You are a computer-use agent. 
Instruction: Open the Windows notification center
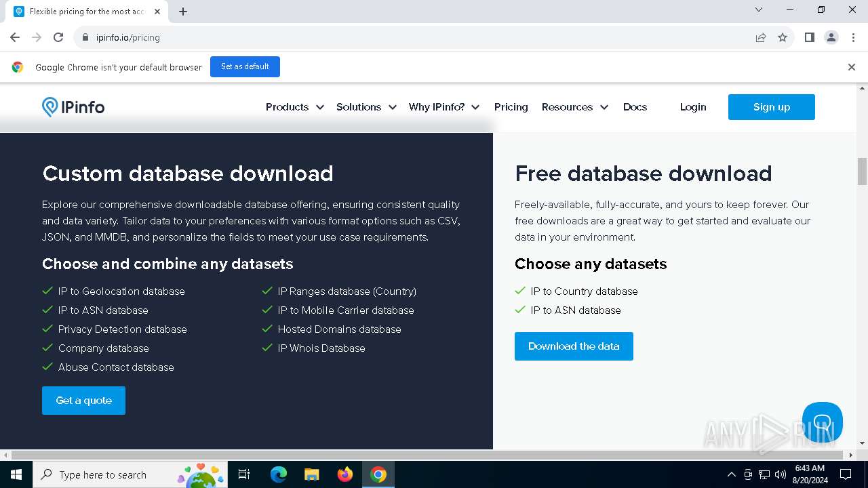point(846,474)
